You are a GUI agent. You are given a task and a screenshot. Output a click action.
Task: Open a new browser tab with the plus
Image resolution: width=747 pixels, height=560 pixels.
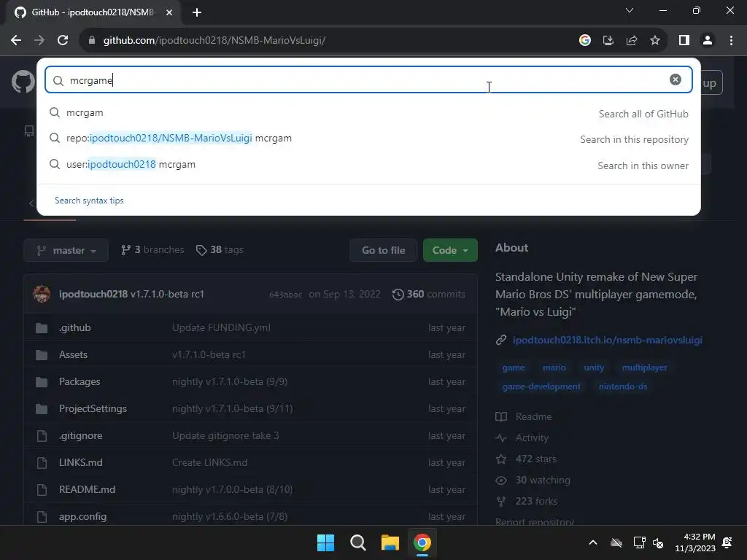(197, 13)
